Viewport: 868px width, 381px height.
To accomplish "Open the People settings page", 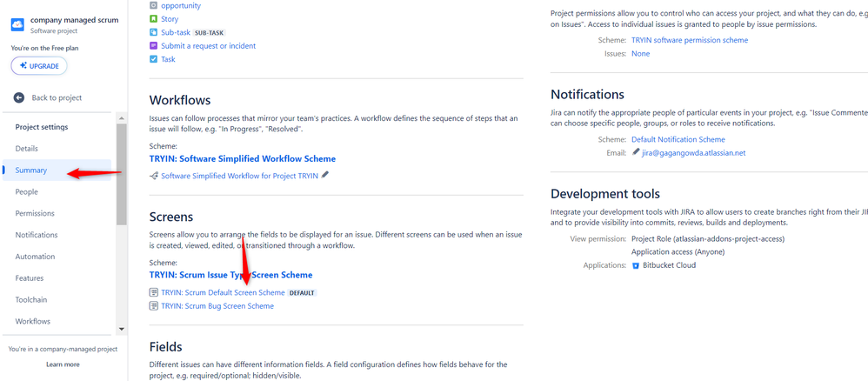I will [27, 191].
